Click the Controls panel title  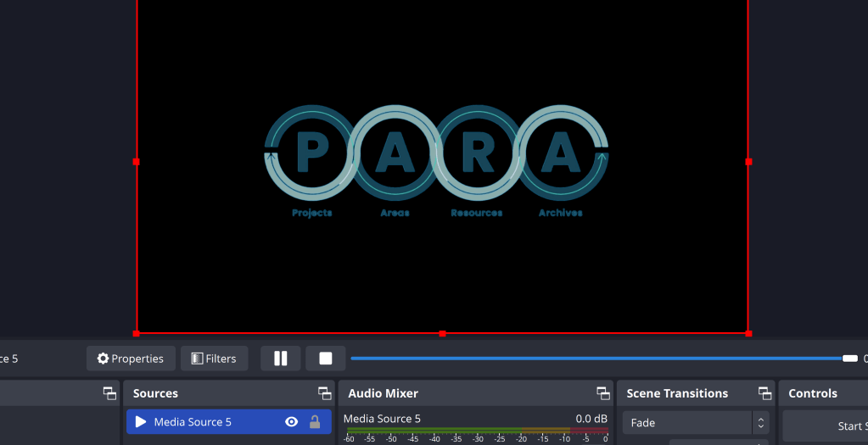813,393
